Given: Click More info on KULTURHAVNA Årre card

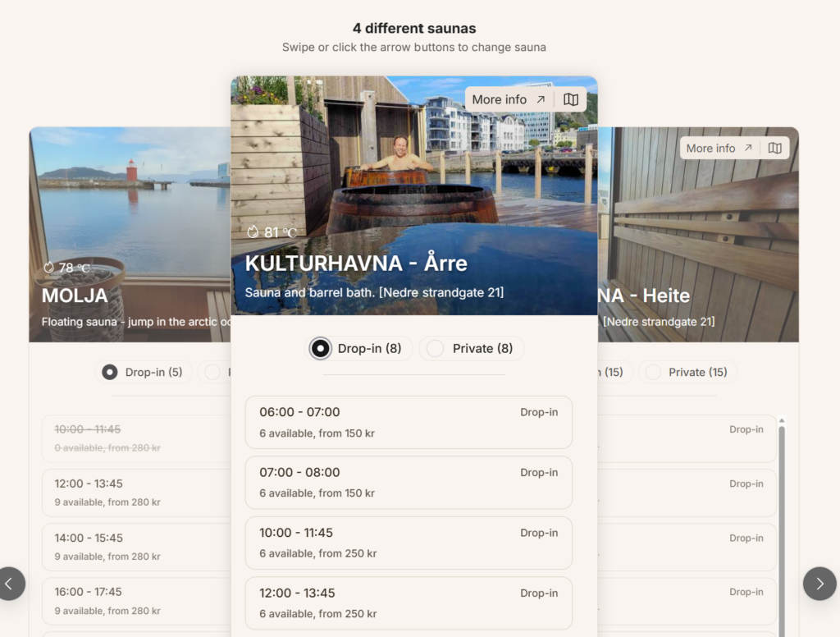Looking at the screenshot, I should 509,99.
